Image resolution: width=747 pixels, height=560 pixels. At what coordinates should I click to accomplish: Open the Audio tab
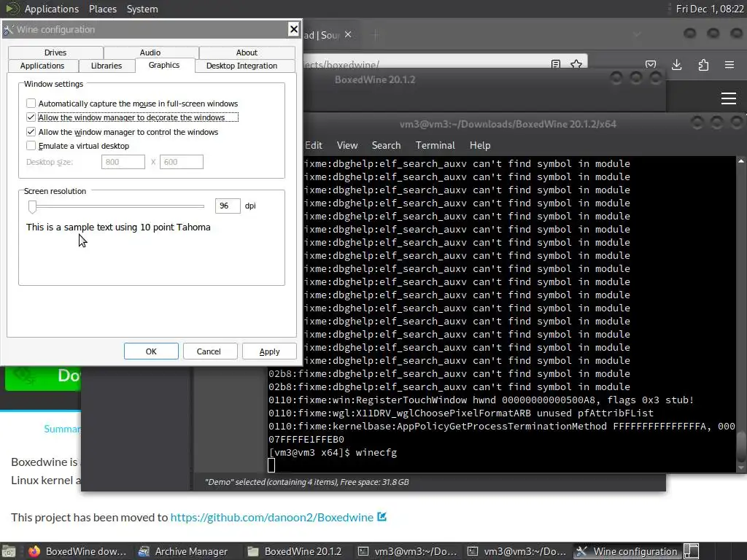(150, 52)
